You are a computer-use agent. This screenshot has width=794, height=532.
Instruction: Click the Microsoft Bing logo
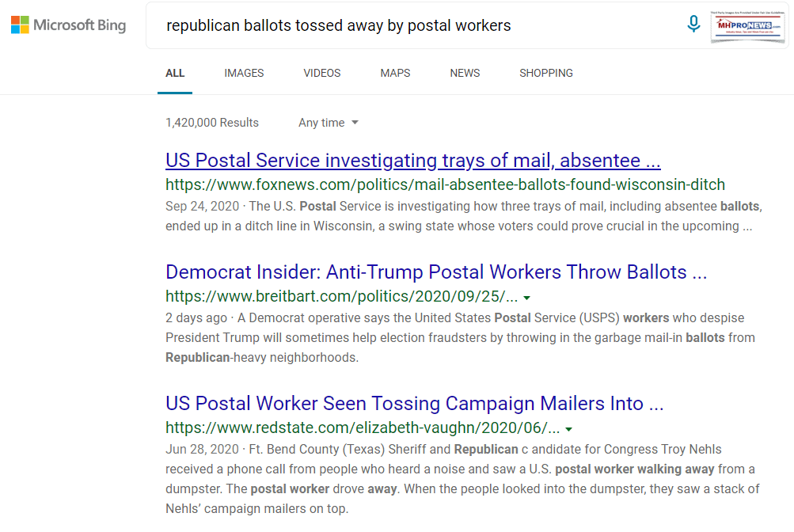pos(68,25)
